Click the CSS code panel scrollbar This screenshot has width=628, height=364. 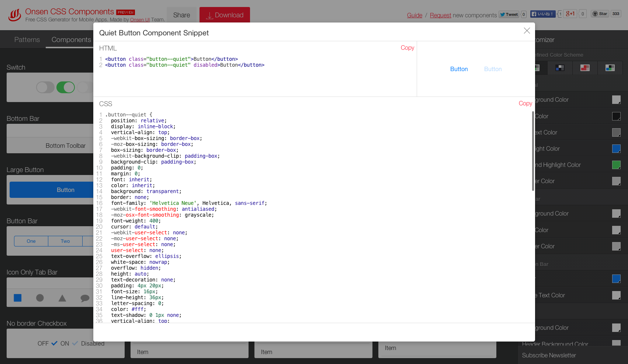pyautogui.click(x=533, y=151)
